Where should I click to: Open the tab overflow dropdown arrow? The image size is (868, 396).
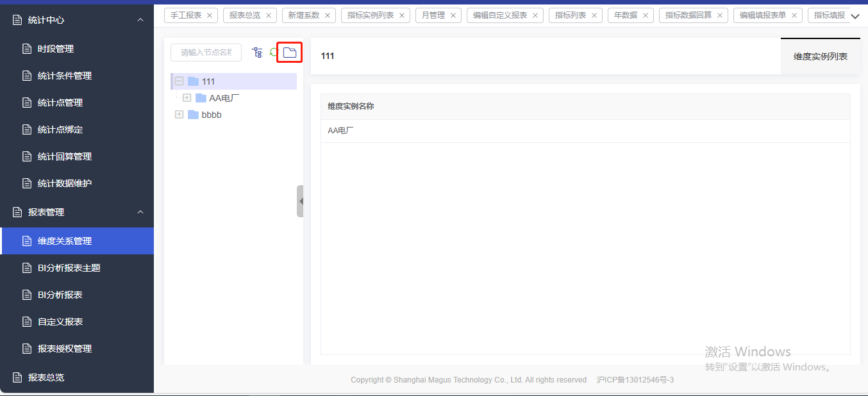(x=855, y=17)
